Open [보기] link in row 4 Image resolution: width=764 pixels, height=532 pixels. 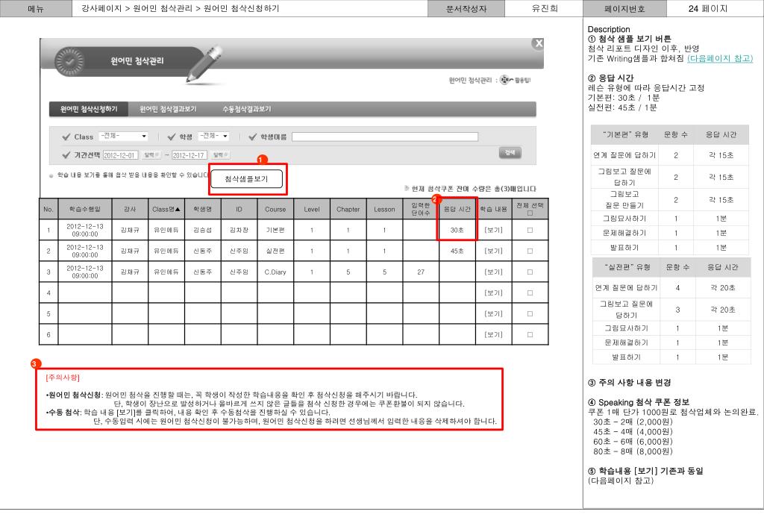tap(494, 292)
